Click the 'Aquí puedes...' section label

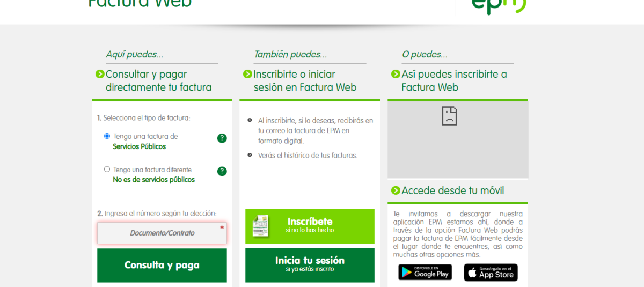pos(134,55)
